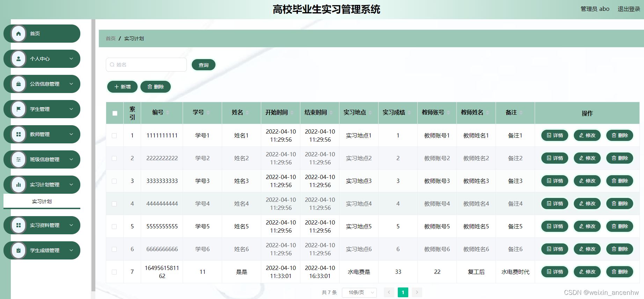Sort by 开始时间 column arrows
This screenshot has height=299, width=644.
(292, 113)
